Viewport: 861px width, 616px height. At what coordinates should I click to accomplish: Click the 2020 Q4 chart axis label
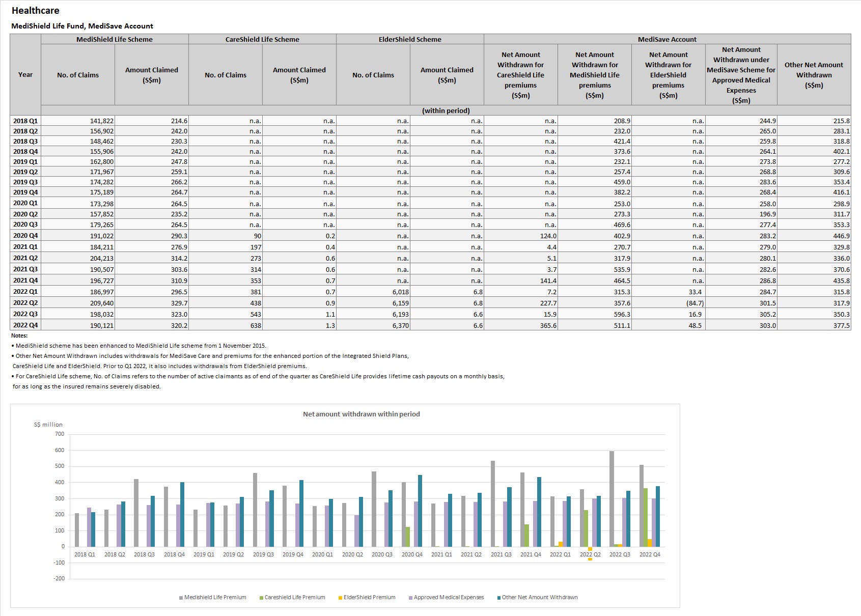tap(412, 554)
